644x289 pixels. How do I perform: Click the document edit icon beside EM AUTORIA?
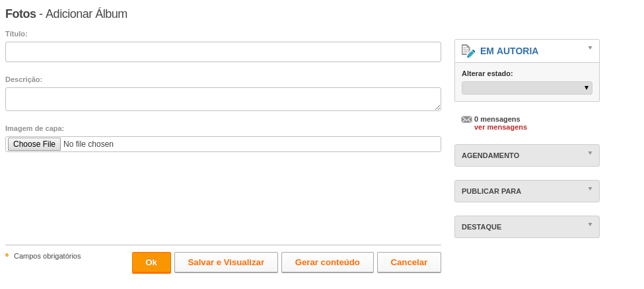(468, 51)
